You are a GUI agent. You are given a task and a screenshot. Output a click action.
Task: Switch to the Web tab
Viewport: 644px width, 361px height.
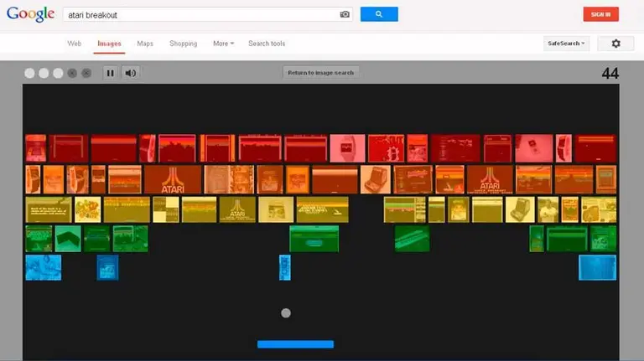(x=75, y=44)
